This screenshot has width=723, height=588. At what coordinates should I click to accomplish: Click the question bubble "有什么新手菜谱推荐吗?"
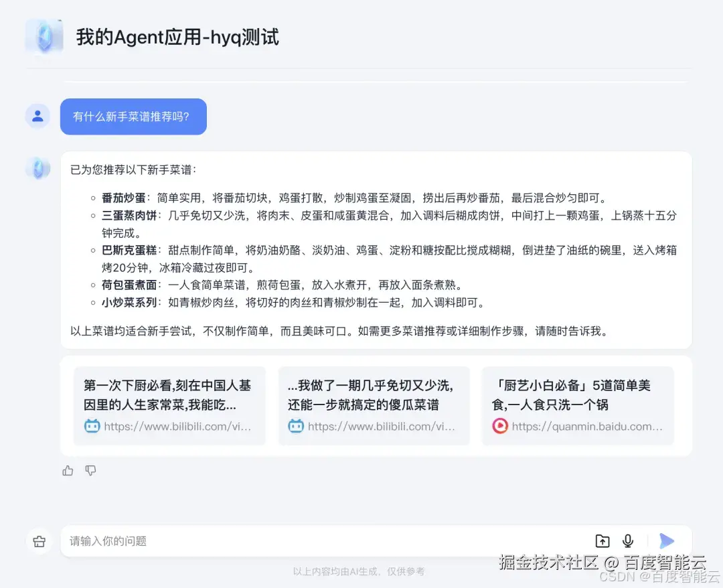click(x=133, y=116)
